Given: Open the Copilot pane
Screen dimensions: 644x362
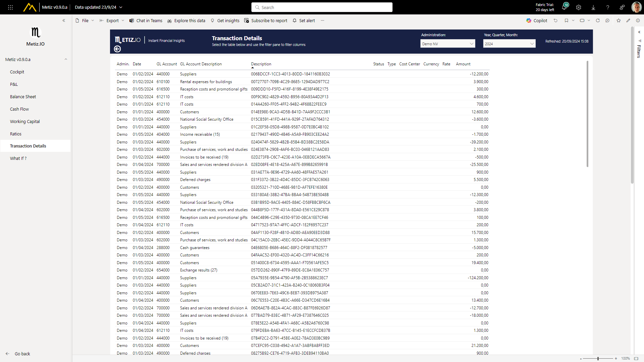Looking at the screenshot, I should [x=537, y=20].
